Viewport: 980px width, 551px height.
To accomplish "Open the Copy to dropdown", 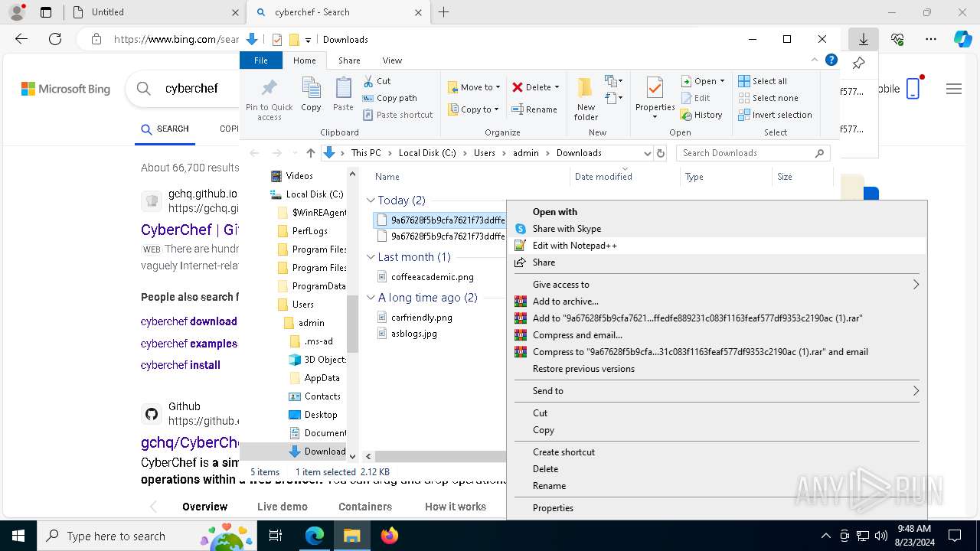I will tap(473, 109).
